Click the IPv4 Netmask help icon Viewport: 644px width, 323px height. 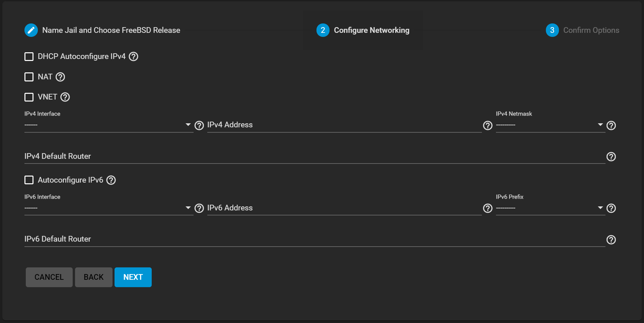click(611, 125)
